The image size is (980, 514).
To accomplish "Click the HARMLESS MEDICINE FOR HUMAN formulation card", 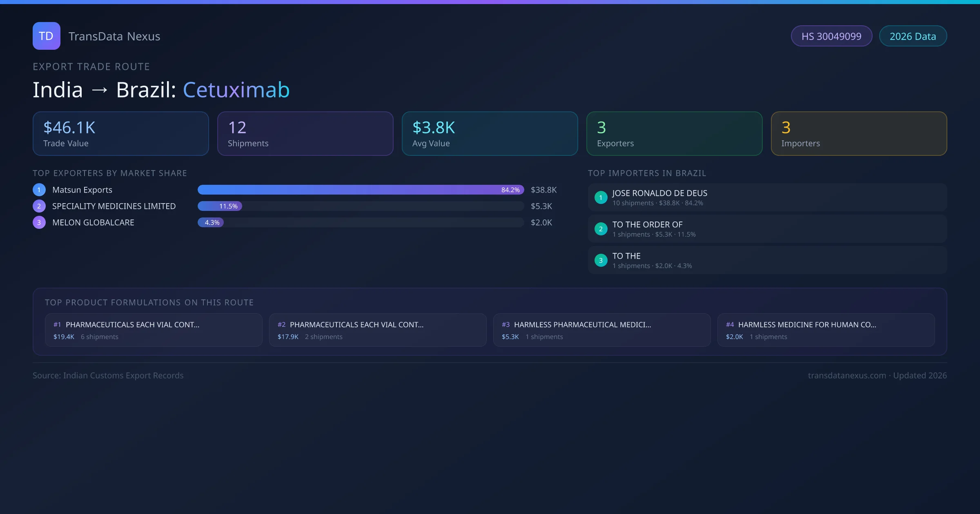I will click(x=826, y=330).
